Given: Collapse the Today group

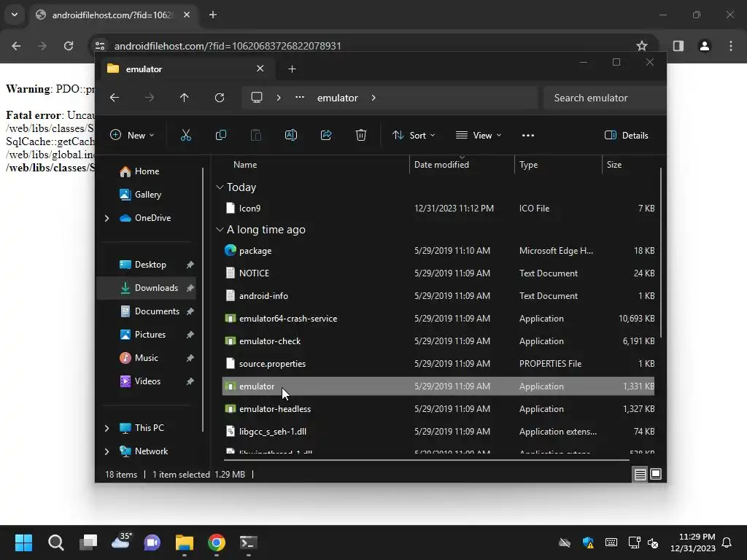Looking at the screenshot, I should click(220, 187).
